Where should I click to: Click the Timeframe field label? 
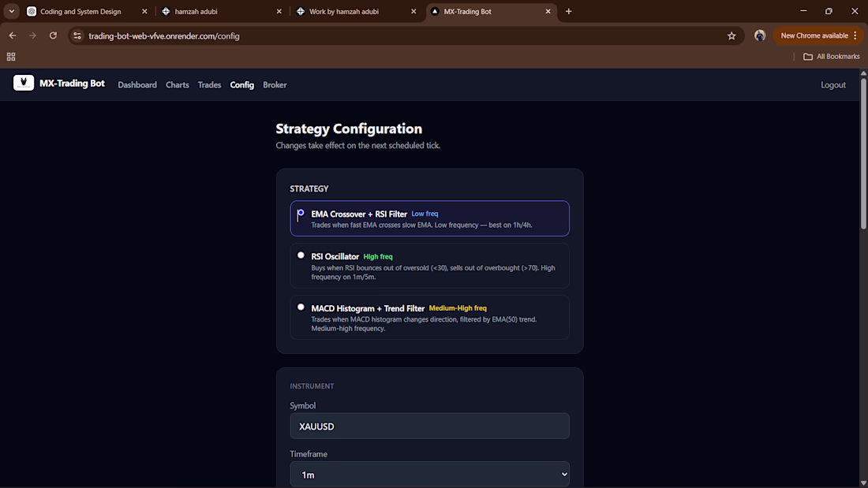[x=309, y=453]
